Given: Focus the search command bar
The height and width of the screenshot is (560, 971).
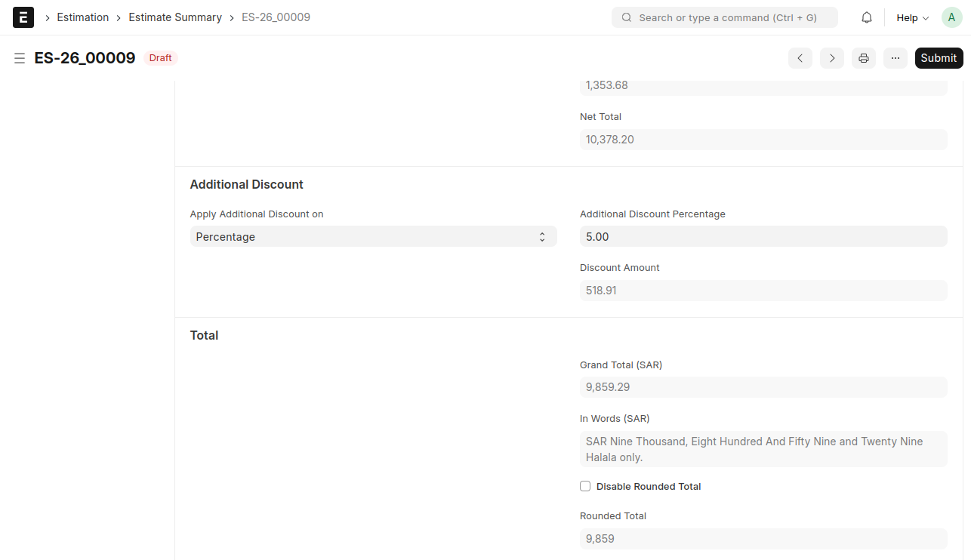Looking at the screenshot, I should (x=725, y=17).
